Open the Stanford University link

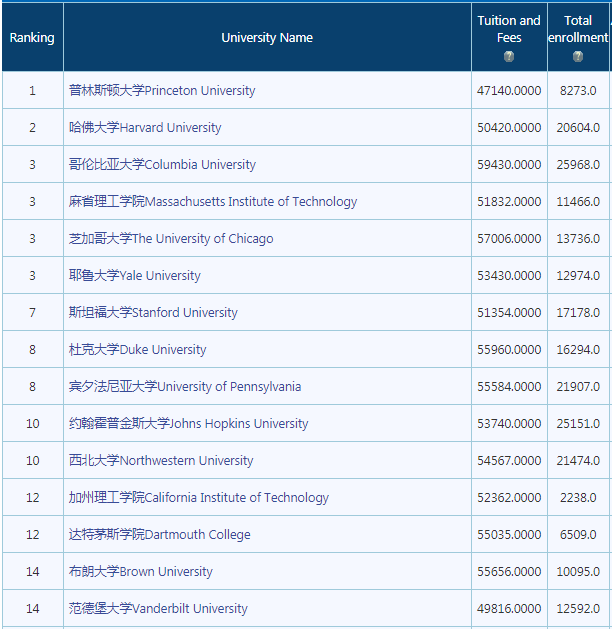153,312
